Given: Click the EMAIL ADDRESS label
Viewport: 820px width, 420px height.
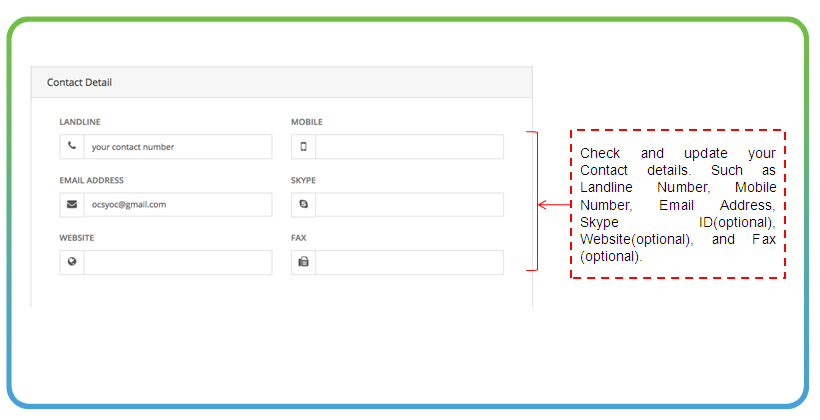Looking at the screenshot, I should [92, 180].
